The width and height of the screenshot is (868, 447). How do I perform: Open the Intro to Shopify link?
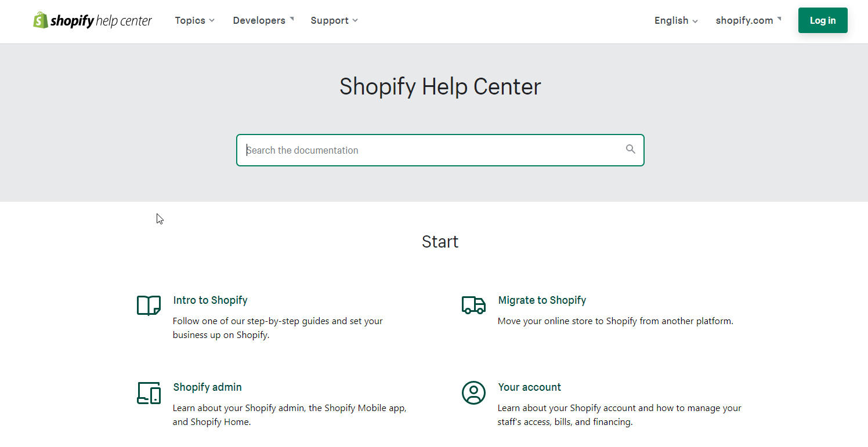[x=210, y=300]
